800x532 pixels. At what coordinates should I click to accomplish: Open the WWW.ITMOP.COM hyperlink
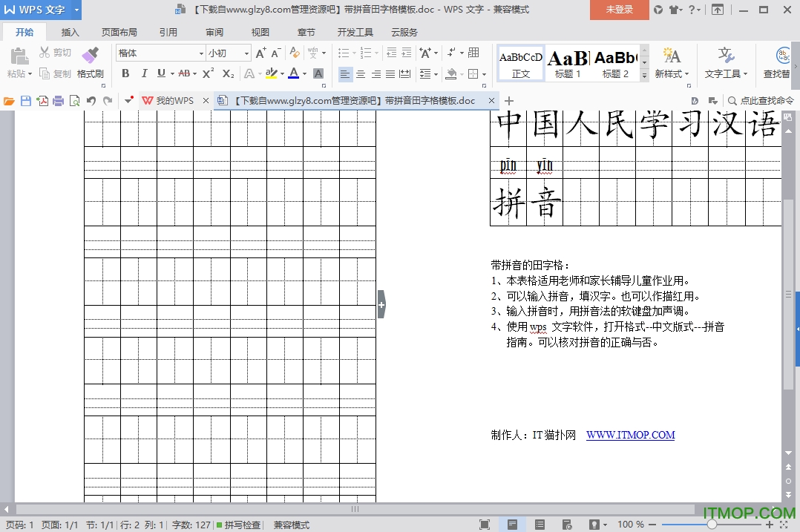click(630, 436)
